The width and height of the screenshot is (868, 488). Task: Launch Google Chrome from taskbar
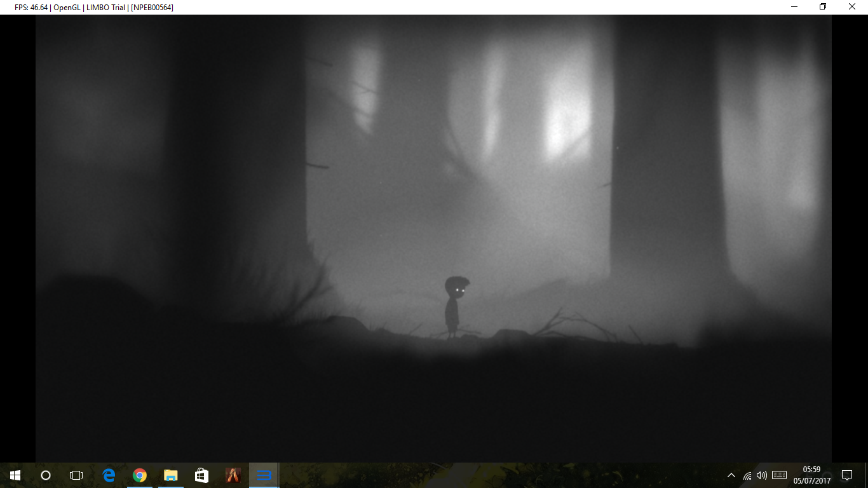coord(140,475)
